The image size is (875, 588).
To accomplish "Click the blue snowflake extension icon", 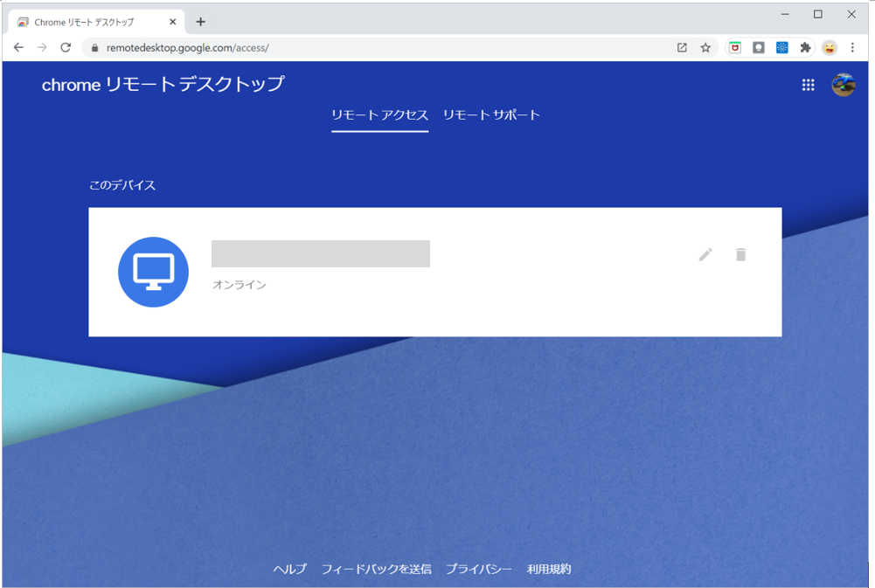I will point(781,48).
